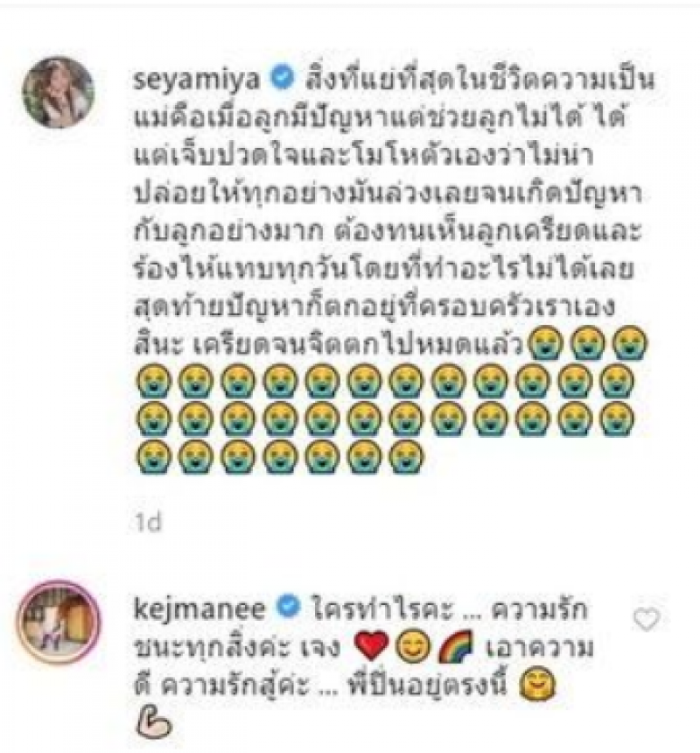Open seyamiya's profile picture
Screen dimensions: 700x753
coord(59,92)
